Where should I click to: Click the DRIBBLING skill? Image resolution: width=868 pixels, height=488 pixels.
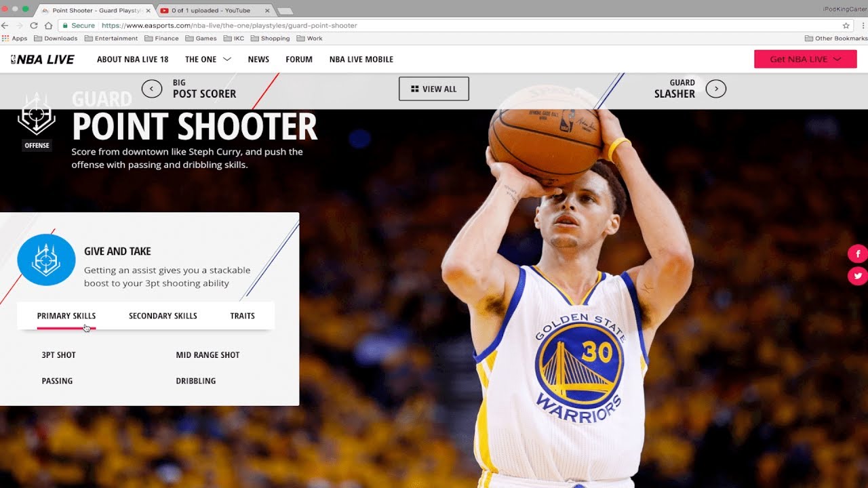coord(196,381)
